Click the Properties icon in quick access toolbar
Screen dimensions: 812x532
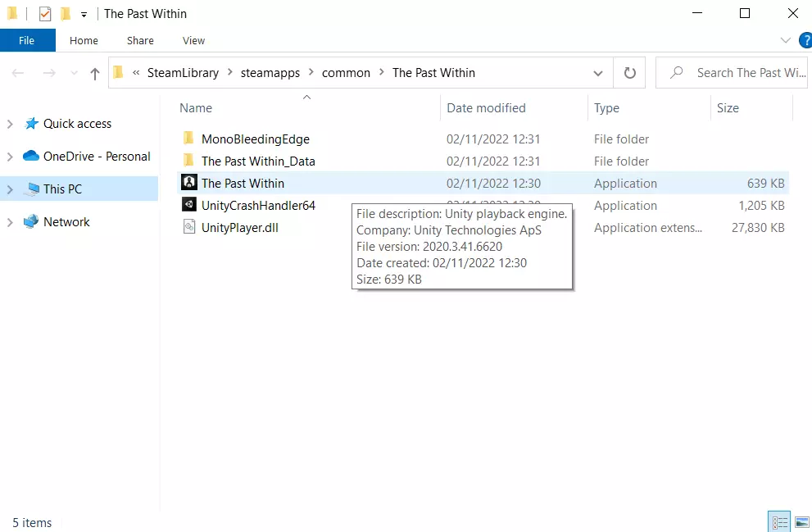click(45, 14)
